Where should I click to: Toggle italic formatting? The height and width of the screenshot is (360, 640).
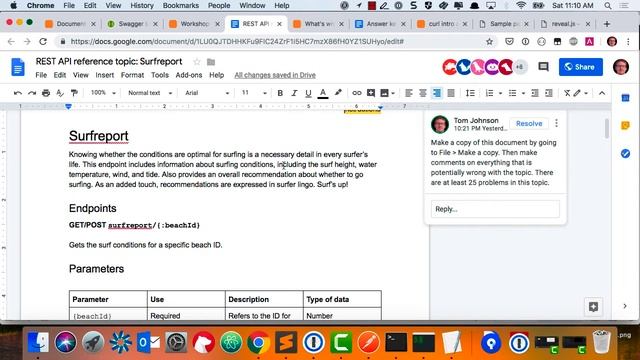click(x=294, y=93)
